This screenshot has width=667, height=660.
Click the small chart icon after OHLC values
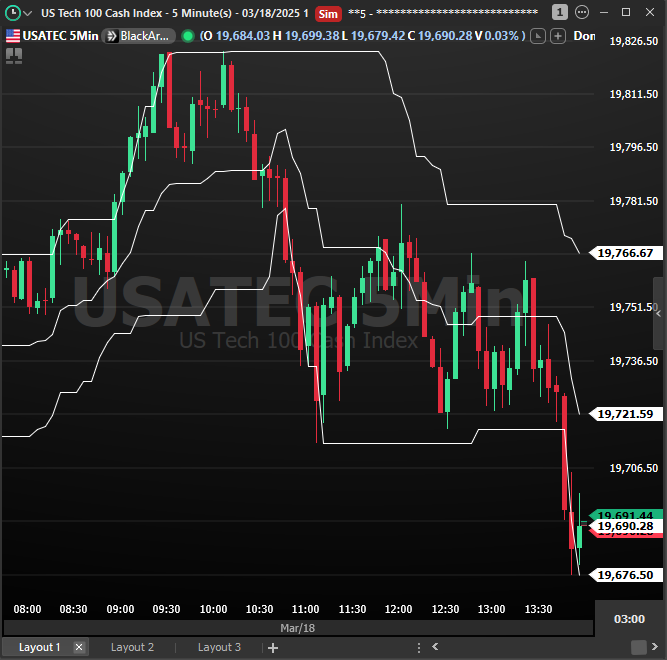tap(538, 36)
